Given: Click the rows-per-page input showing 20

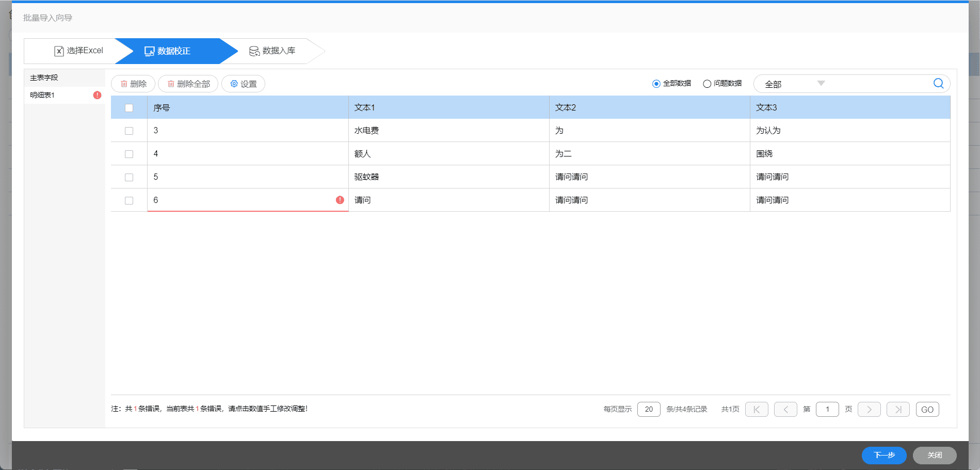Looking at the screenshot, I should pos(649,410).
